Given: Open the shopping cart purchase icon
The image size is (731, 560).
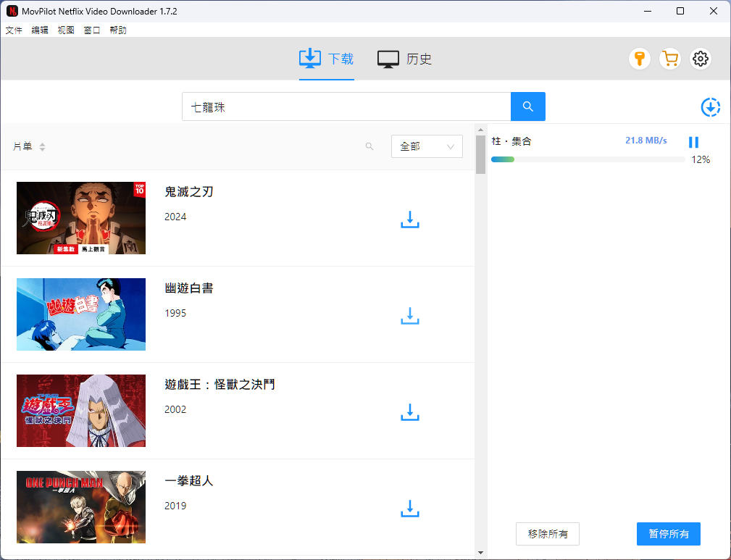Looking at the screenshot, I should point(670,59).
